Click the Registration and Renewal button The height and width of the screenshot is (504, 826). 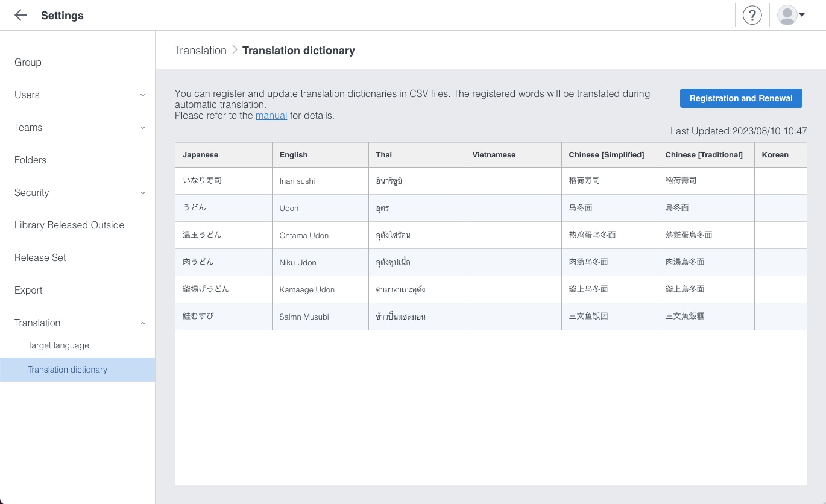pos(741,98)
